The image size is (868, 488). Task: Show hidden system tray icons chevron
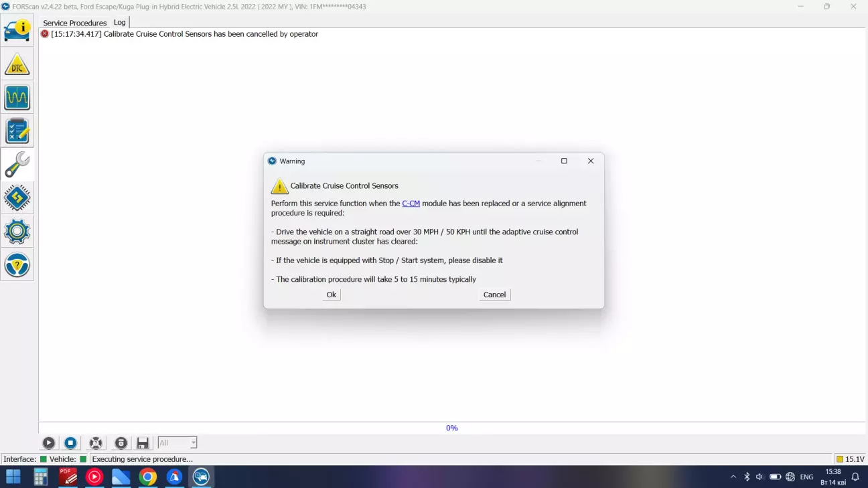[733, 477]
